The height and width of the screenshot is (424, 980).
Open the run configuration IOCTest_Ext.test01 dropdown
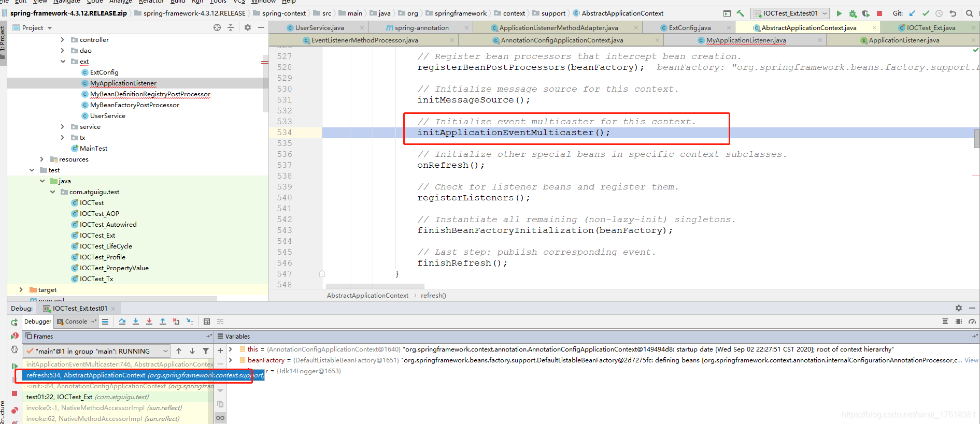point(790,13)
